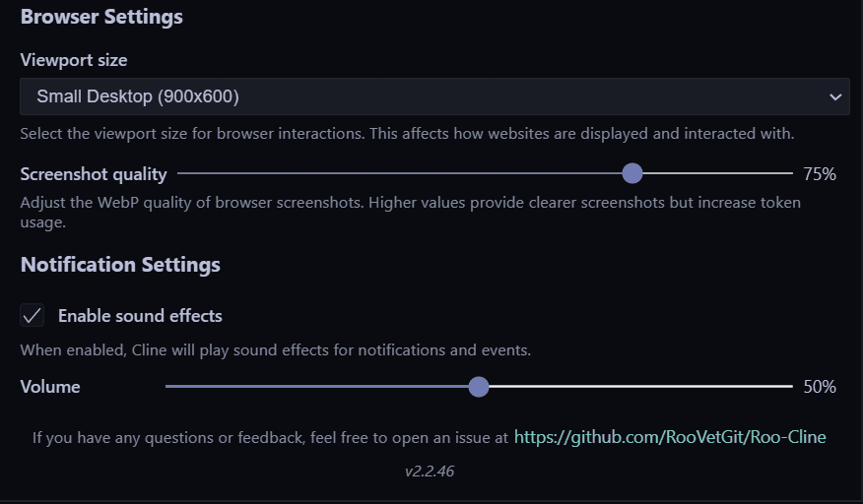Click the "Enable sound effects" label text
This screenshot has width=863, height=504.
[x=140, y=316]
